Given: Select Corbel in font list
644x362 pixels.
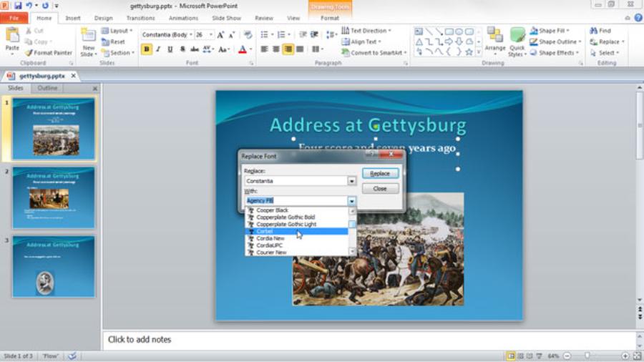Looking at the screenshot, I should [296, 232].
